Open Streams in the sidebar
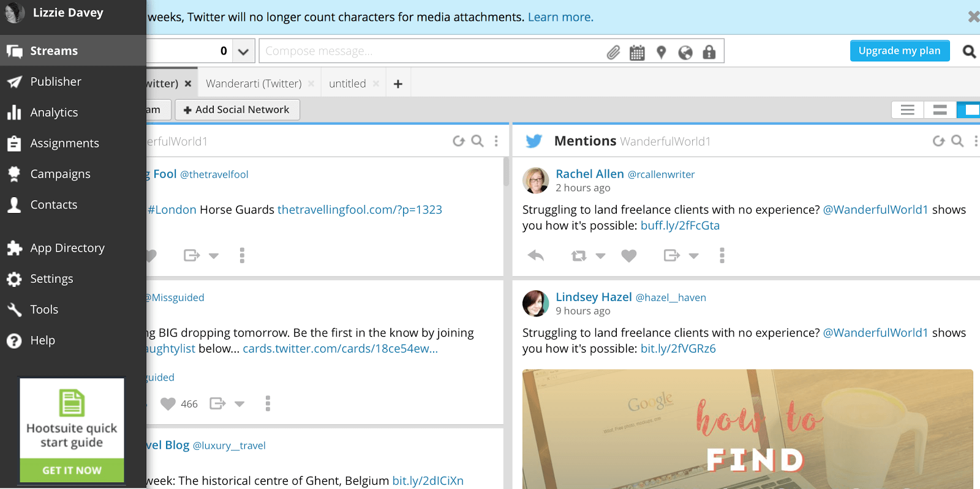 [x=73, y=51]
